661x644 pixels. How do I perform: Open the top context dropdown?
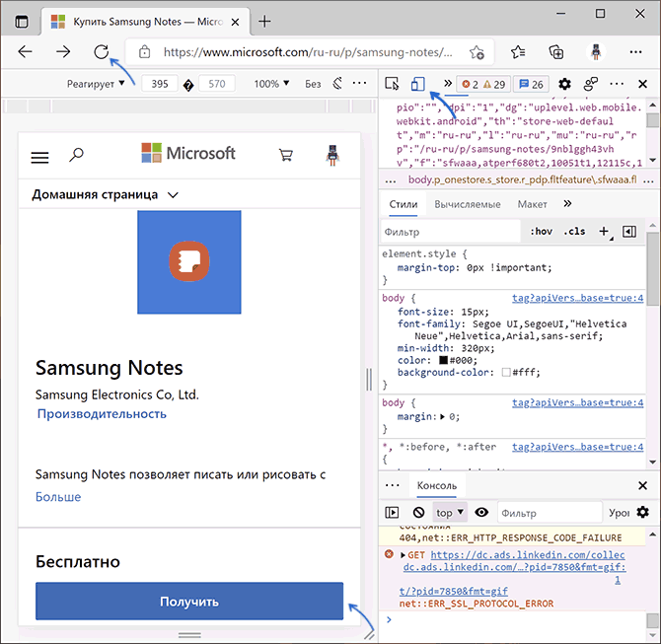point(450,513)
